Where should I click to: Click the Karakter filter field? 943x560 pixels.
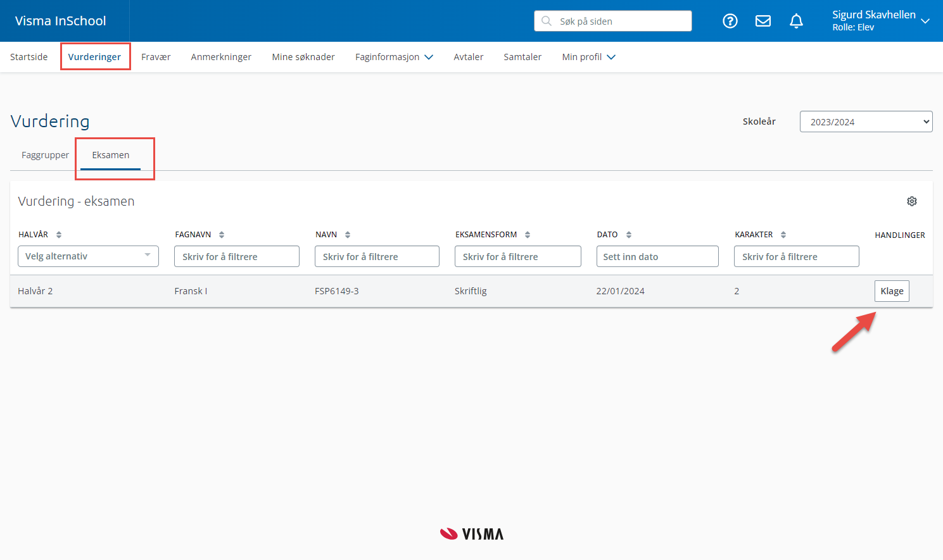(797, 256)
